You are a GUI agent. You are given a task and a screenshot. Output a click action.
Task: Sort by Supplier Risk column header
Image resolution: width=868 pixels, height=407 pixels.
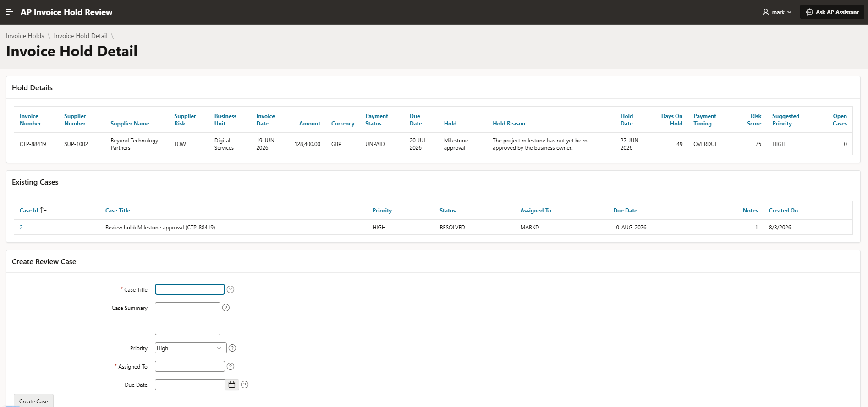(x=185, y=120)
